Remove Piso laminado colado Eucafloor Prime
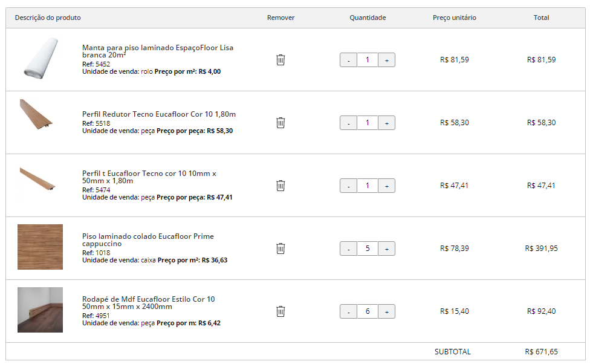The width and height of the screenshot is (590, 364). click(280, 249)
